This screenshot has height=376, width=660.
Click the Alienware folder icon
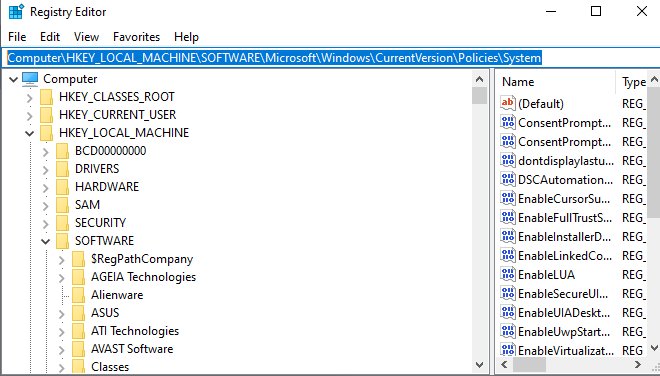click(x=79, y=295)
